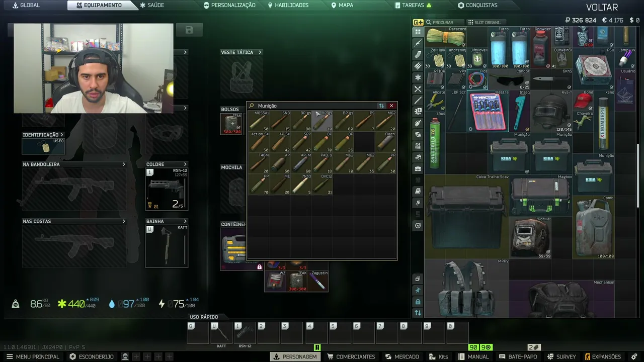Expand the Nas Costas slot arrow
Image resolution: width=644 pixels, height=362 pixels.
pyautogui.click(x=124, y=221)
